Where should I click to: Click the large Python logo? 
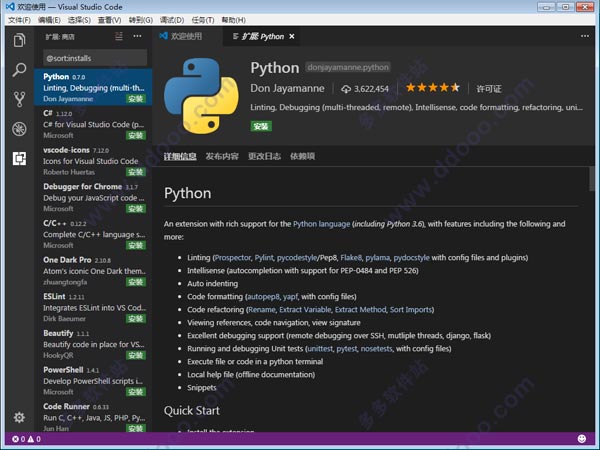pyautogui.click(x=201, y=96)
